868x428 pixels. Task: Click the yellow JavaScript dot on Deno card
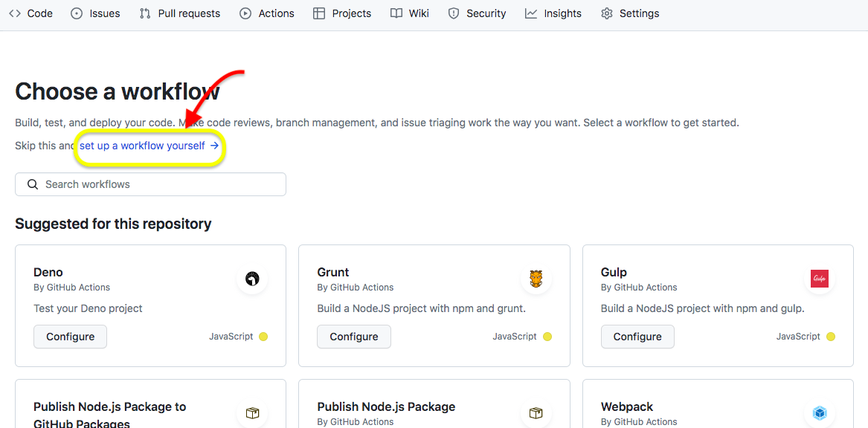263,337
